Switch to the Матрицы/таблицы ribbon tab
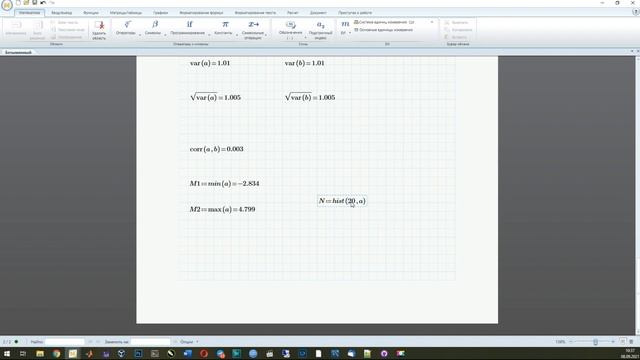Image resolution: width=640 pixels, height=360 pixels. coord(126,13)
